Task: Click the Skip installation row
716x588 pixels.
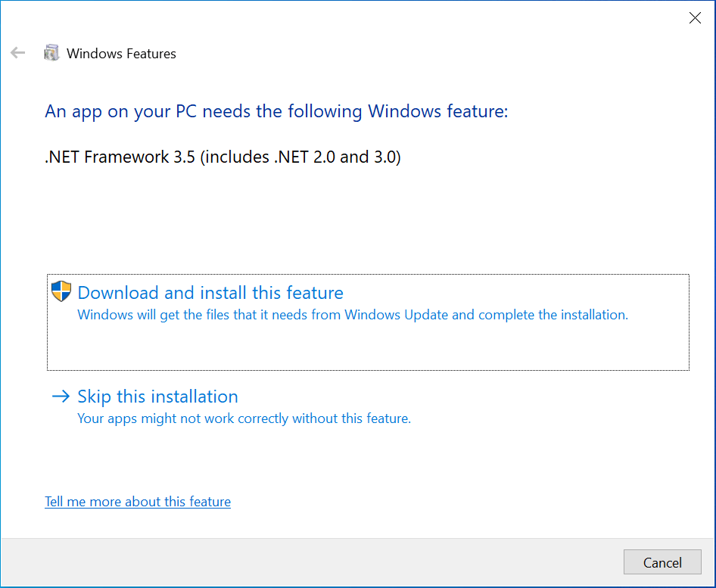Action: click(157, 396)
